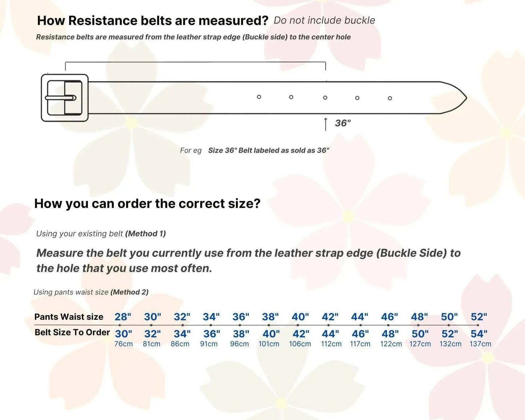The image size is (525, 420).
Task: Click the 30" belt size to order
Action: tap(124, 334)
